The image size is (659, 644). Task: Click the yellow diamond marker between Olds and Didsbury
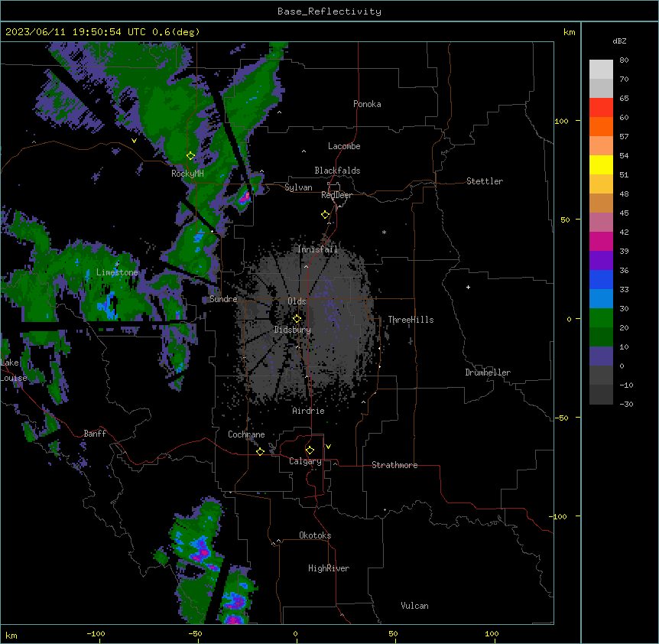pos(297,319)
